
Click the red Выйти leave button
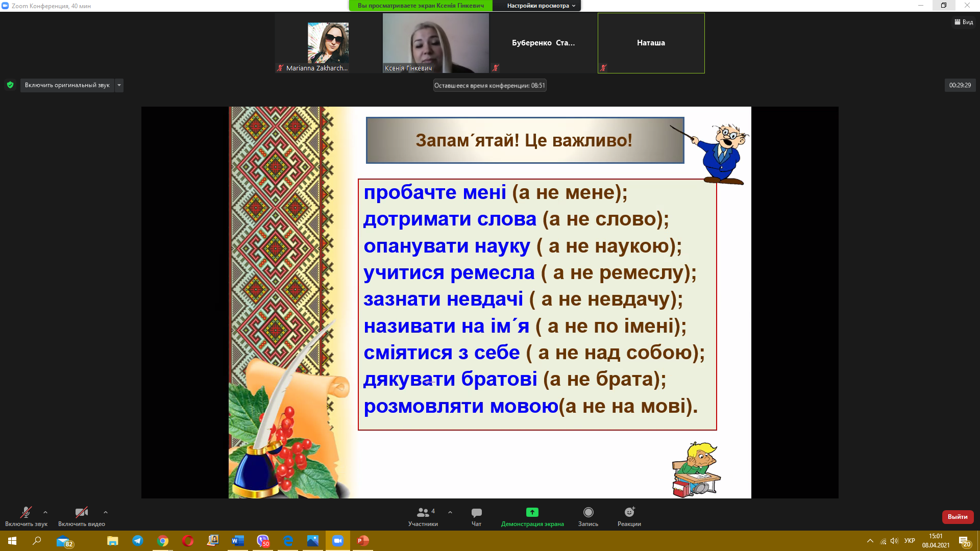click(x=958, y=517)
